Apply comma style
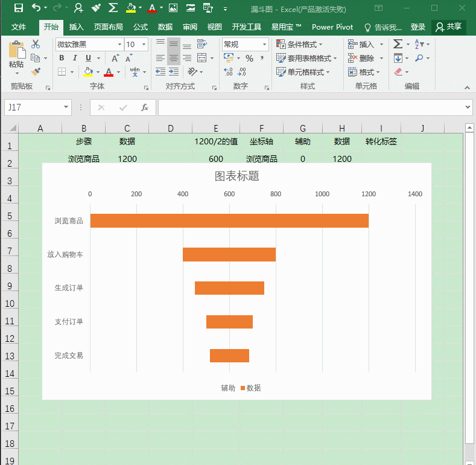The height and width of the screenshot is (465, 476). [x=262, y=58]
